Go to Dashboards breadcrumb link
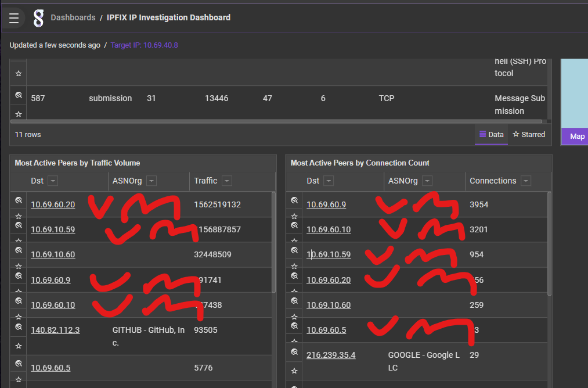 73,17
